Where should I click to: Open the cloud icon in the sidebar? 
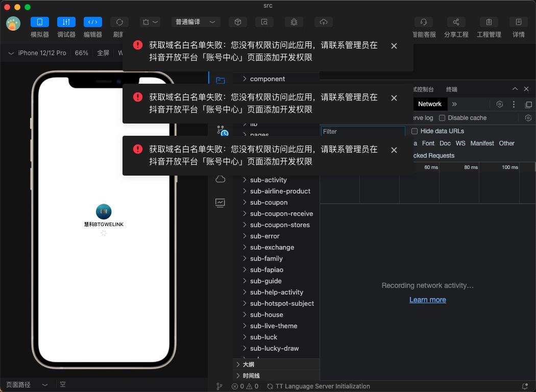pyautogui.click(x=221, y=179)
